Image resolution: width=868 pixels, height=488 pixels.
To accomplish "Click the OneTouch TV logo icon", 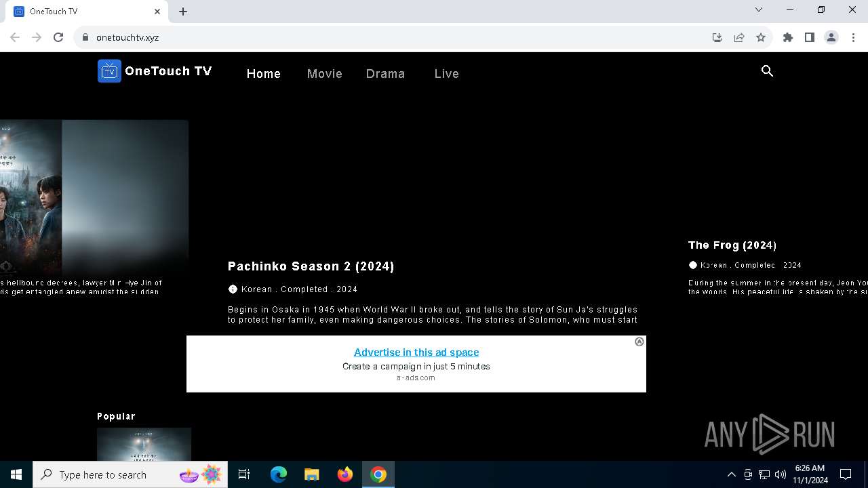I will coord(109,71).
